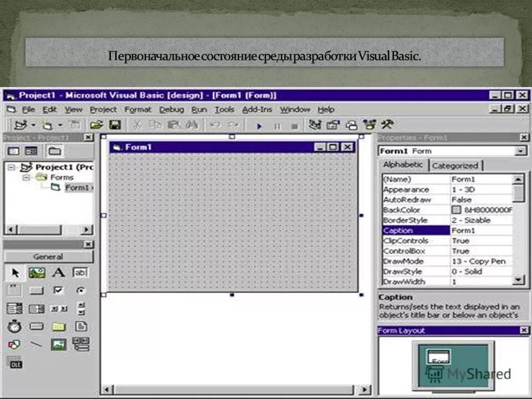Open Project Explorer from toolbar icon
The height and width of the screenshot is (399, 532).
coord(315,125)
